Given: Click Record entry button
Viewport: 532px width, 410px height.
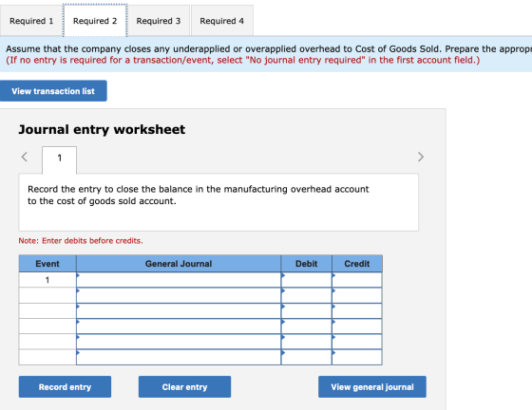Looking at the screenshot, I should tap(65, 386).
